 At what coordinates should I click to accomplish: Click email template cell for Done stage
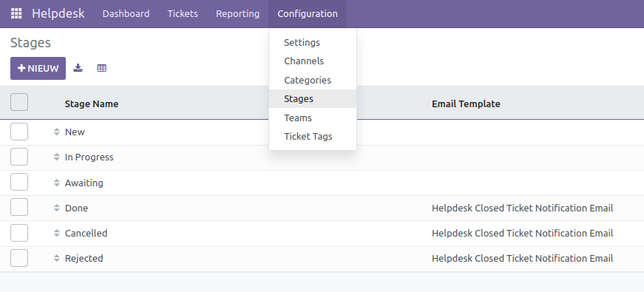click(523, 208)
